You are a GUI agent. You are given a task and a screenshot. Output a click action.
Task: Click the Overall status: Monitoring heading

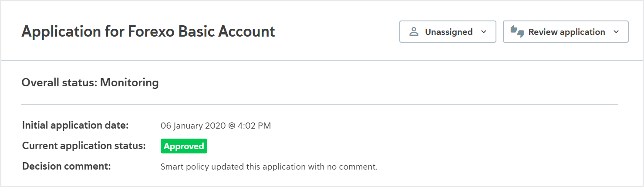pyautogui.click(x=90, y=82)
